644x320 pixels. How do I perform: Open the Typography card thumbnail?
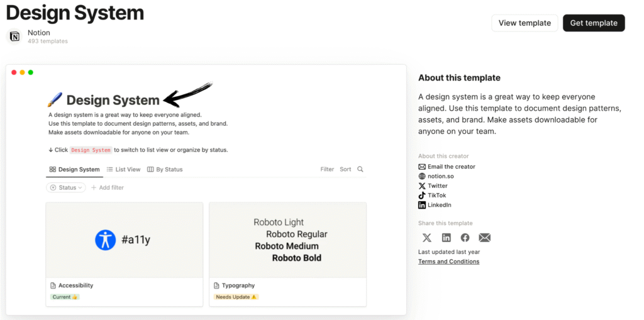coord(287,240)
